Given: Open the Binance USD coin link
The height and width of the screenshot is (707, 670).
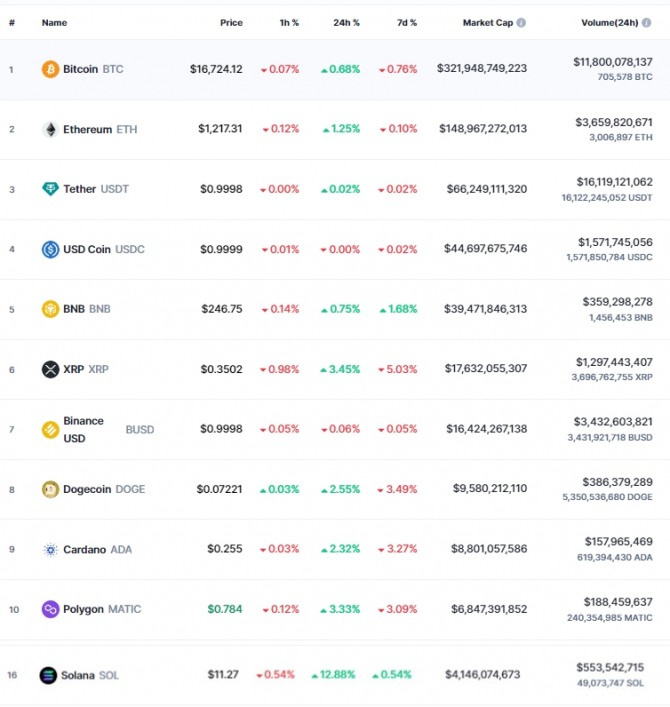Looking at the screenshot, I should coord(83,429).
